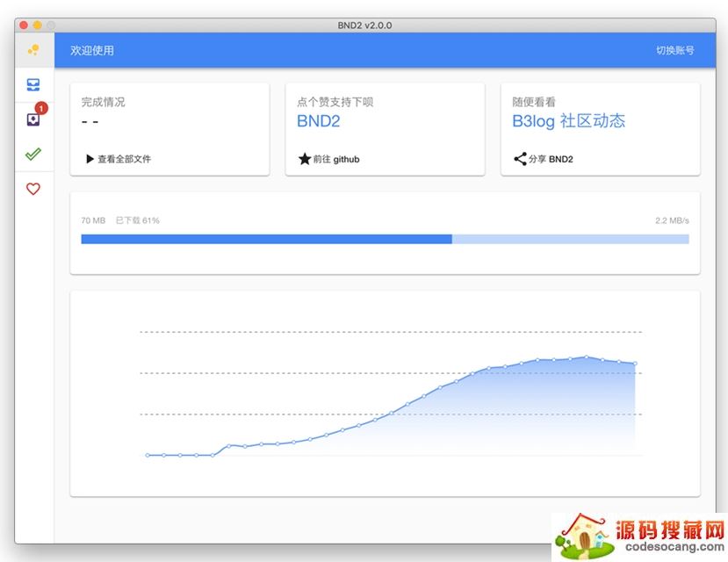Screen dimensions: 728x562
Task: Switch account via 切换账号
Action: click(675, 51)
